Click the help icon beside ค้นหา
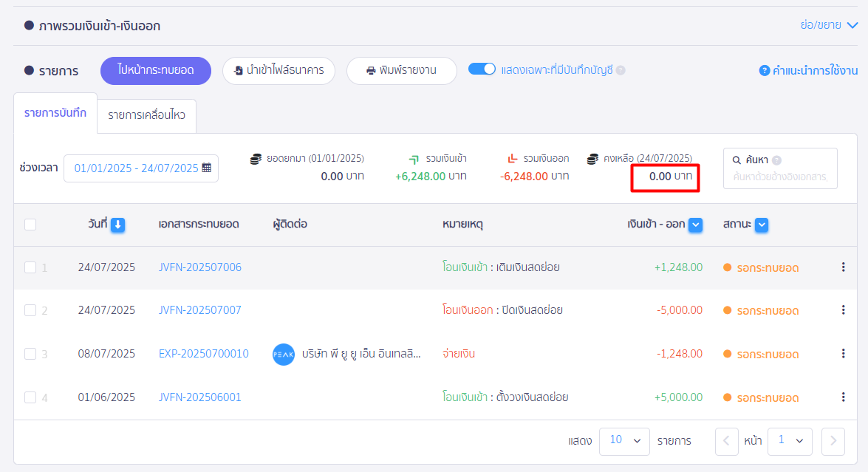868x472 pixels. point(776,160)
